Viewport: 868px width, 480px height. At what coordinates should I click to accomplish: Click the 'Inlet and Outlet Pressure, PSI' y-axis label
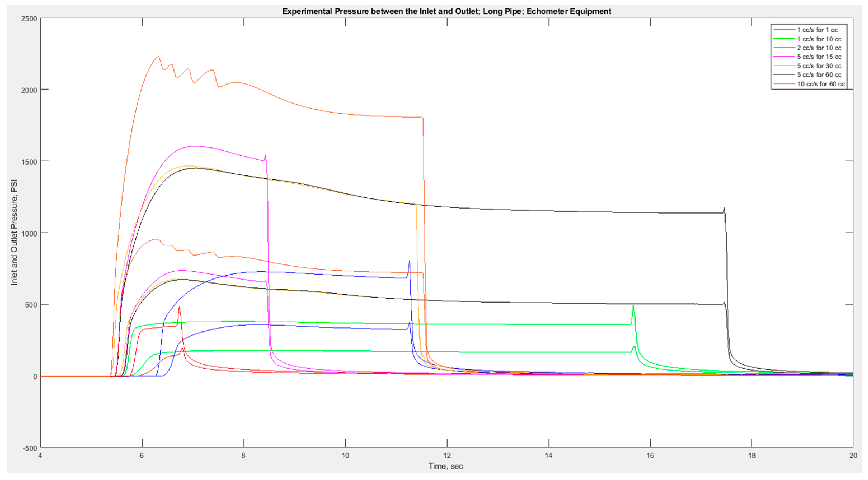pos(14,232)
